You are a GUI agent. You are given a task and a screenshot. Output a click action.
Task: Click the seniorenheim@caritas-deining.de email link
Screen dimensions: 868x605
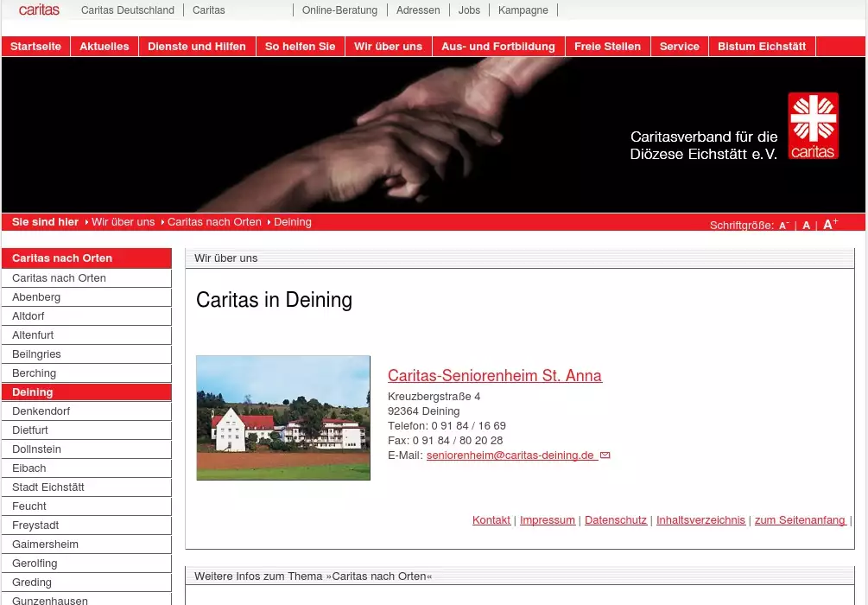[510, 455]
